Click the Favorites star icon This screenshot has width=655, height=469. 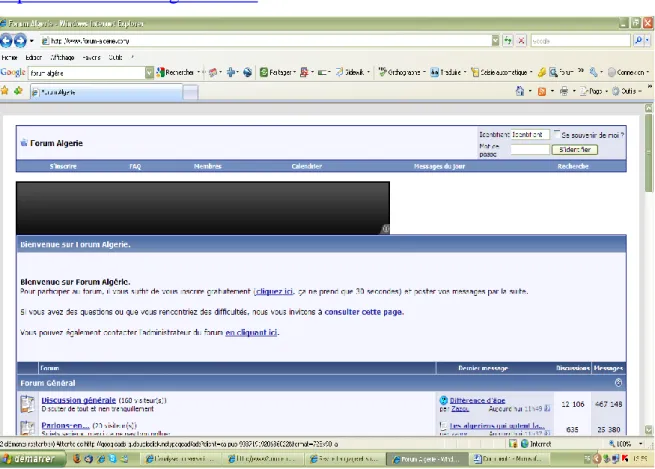click(5, 90)
